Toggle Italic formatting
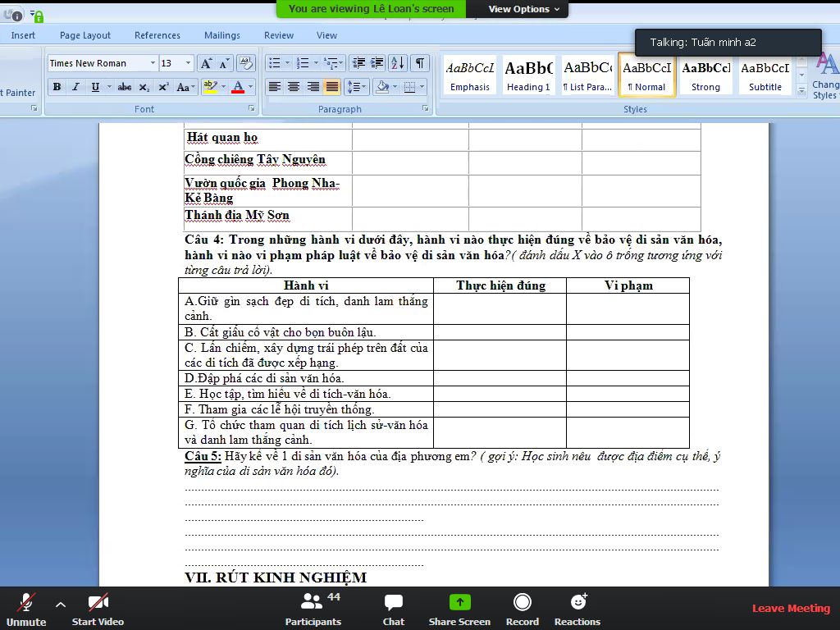This screenshot has height=630, width=840. point(75,87)
